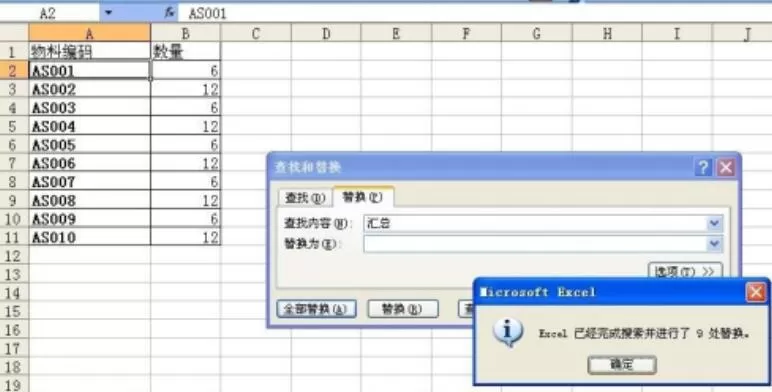Select column B header
This screenshot has width=772, height=392.
pos(186,33)
